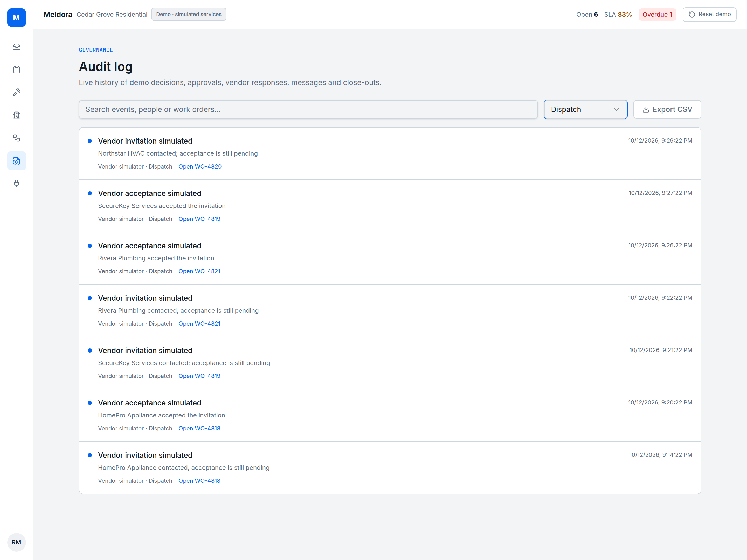
Task: Click the Cedar Grove Residential label
Action: (x=112, y=15)
